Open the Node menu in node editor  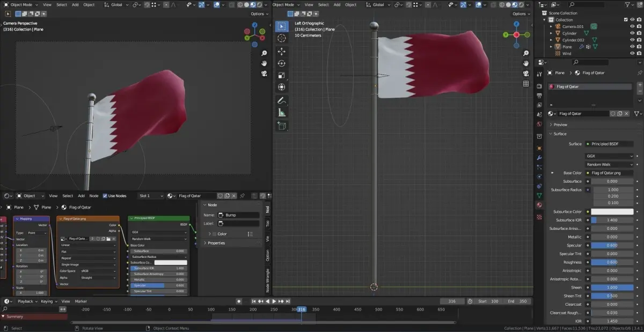coord(94,196)
